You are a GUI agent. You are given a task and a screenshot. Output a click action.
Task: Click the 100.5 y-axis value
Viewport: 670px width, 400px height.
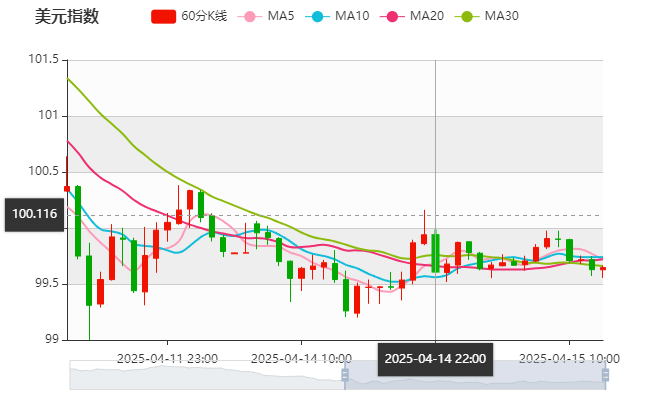(44, 171)
